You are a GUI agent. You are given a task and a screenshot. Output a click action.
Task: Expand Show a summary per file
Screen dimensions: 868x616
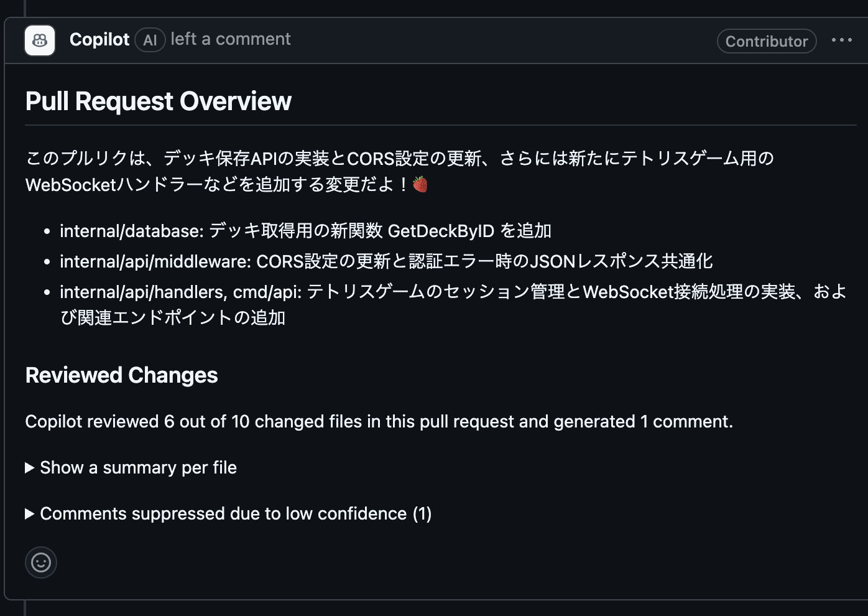(x=131, y=467)
